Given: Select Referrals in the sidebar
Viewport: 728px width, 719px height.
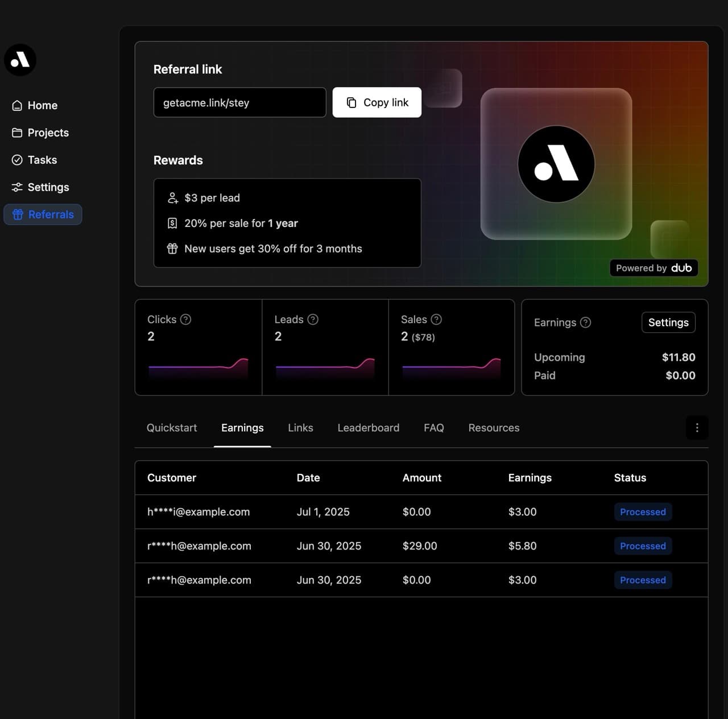Looking at the screenshot, I should click(x=43, y=214).
